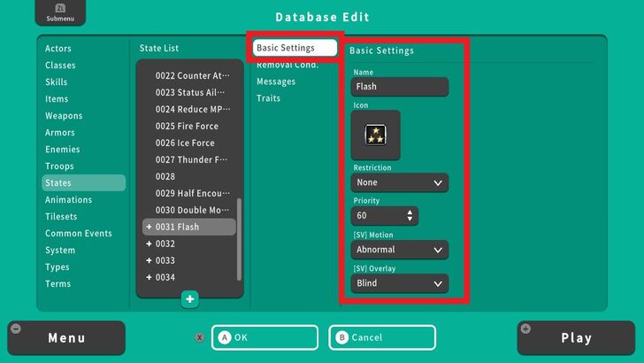Open the Armors category

(x=60, y=133)
